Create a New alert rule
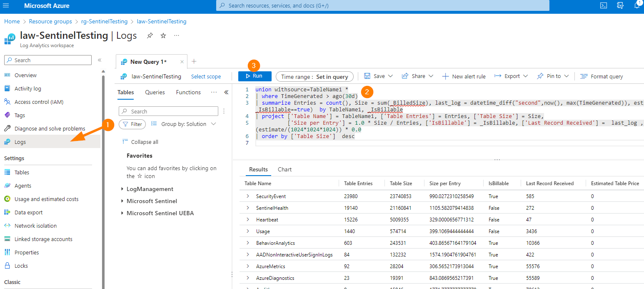Image resolution: width=644 pixels, height=289 pixels. (464, 76)
